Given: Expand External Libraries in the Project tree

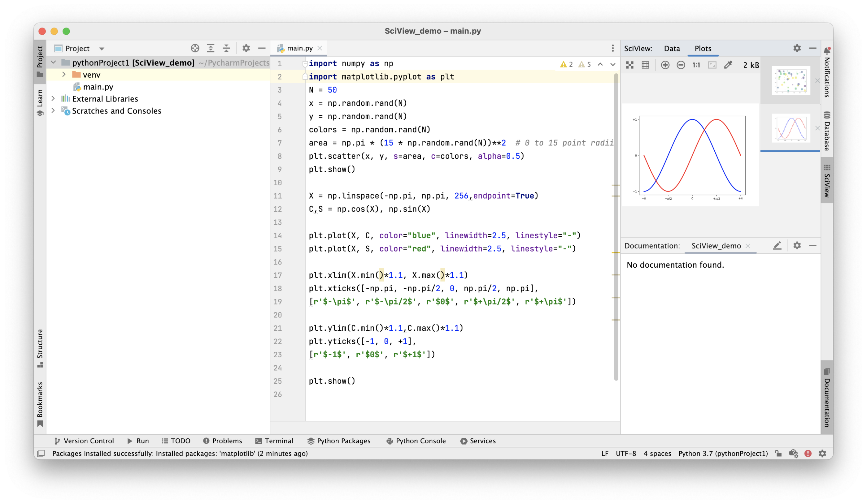Looking at the screenshot, I should [x=53, y=99].
